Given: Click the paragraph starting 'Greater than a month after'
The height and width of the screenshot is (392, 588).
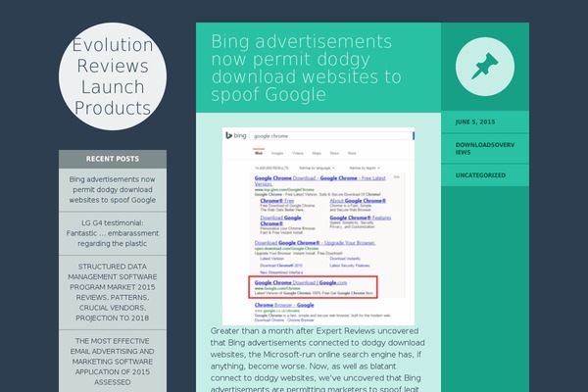Looking at the screenshot, I should (x=318, y=360).
